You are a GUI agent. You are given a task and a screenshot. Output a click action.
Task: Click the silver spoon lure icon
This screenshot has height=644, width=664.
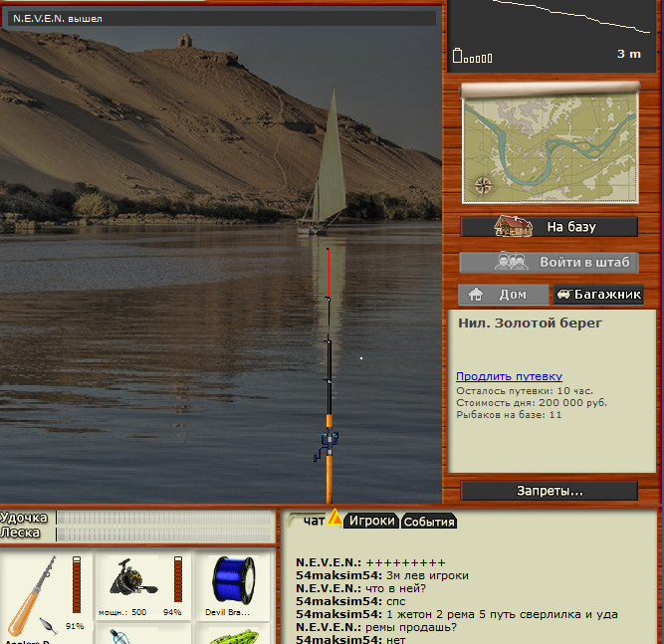click(48, 627)
